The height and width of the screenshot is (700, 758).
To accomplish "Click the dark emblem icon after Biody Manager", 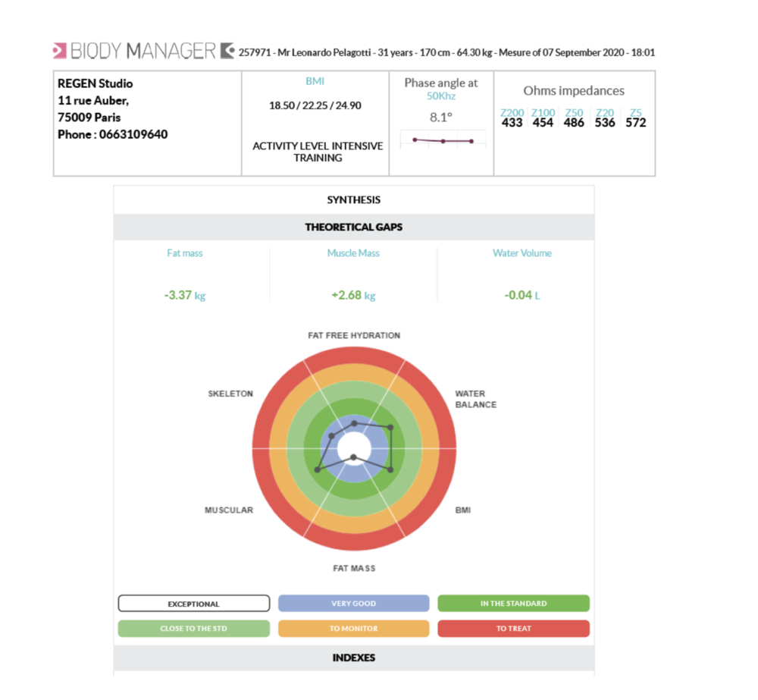I will [x=227, y=51].
